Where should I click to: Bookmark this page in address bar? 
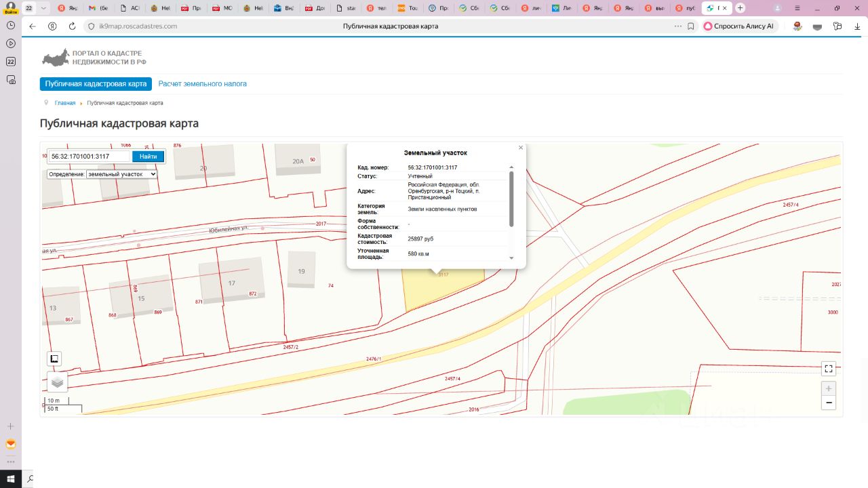point(691,26)
